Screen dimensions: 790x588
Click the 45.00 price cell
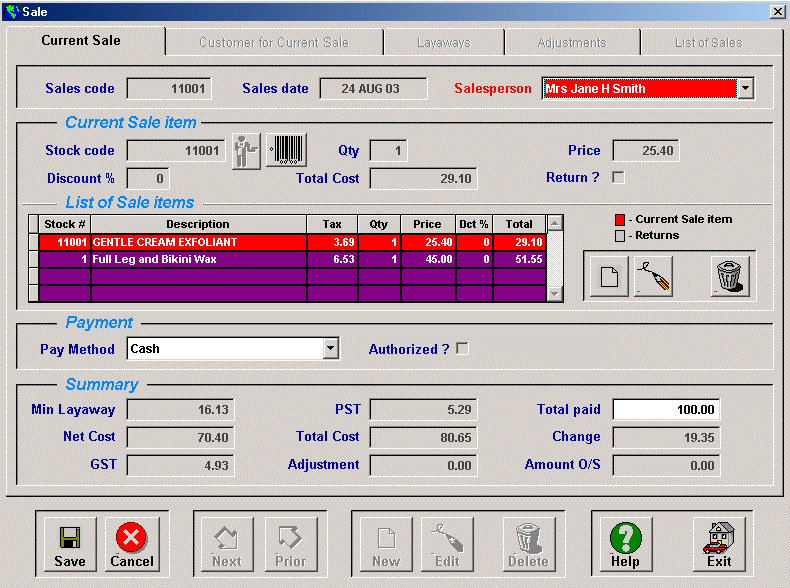coord(429,259)
